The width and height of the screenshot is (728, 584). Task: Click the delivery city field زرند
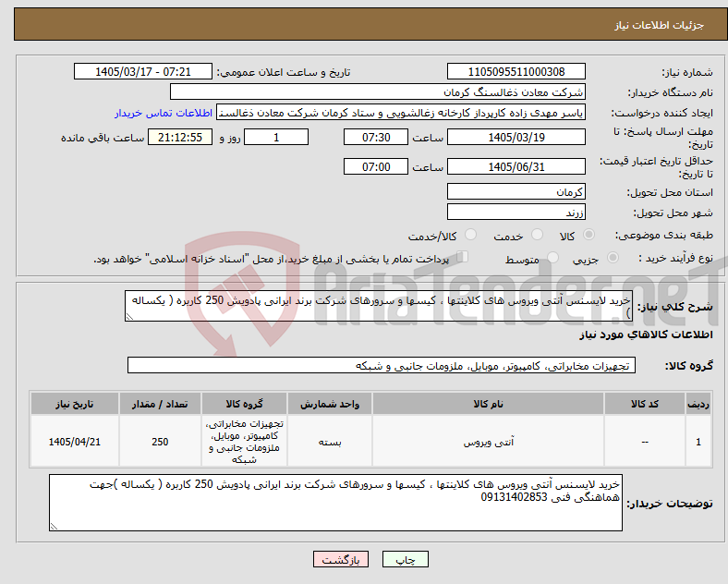[x=516, y=213]
